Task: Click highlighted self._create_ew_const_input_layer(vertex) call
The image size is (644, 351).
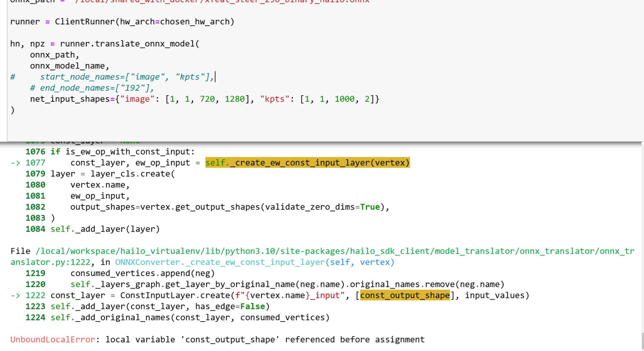Action: pyautogui.click(x=307, y=163)
